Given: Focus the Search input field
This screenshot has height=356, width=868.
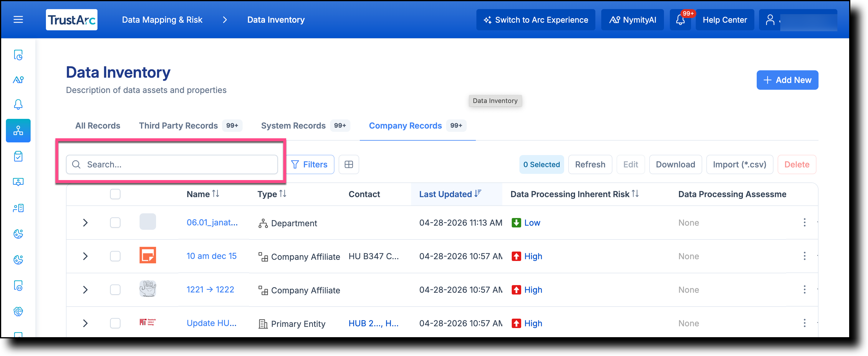Looking at the screenshot, I should click(x=172, y=164).
